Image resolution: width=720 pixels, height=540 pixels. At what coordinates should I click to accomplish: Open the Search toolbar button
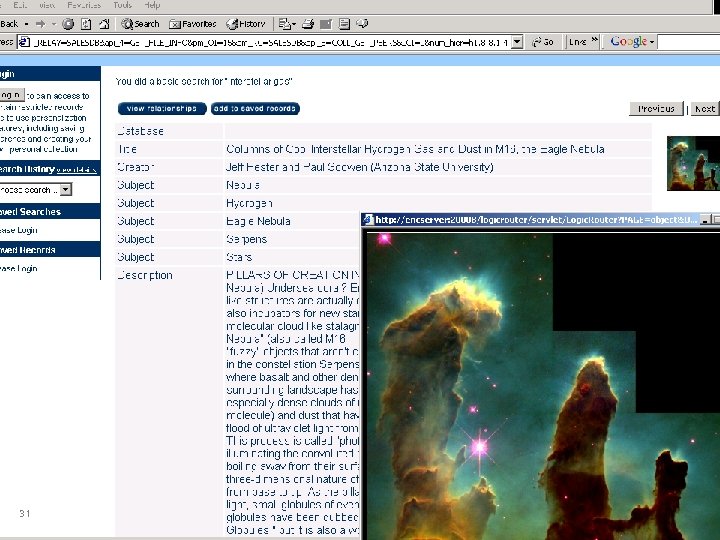(140, 24)
